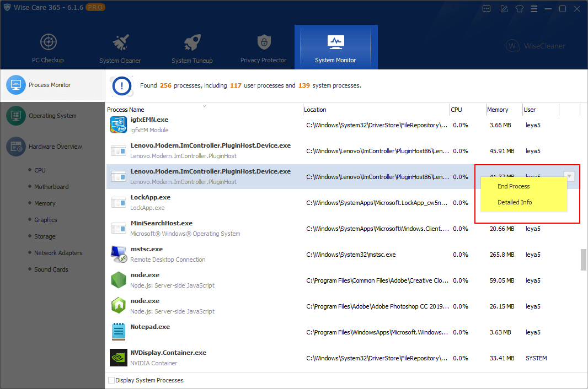Click the "265.8 MB" memory value

click(x=502, y=255)
